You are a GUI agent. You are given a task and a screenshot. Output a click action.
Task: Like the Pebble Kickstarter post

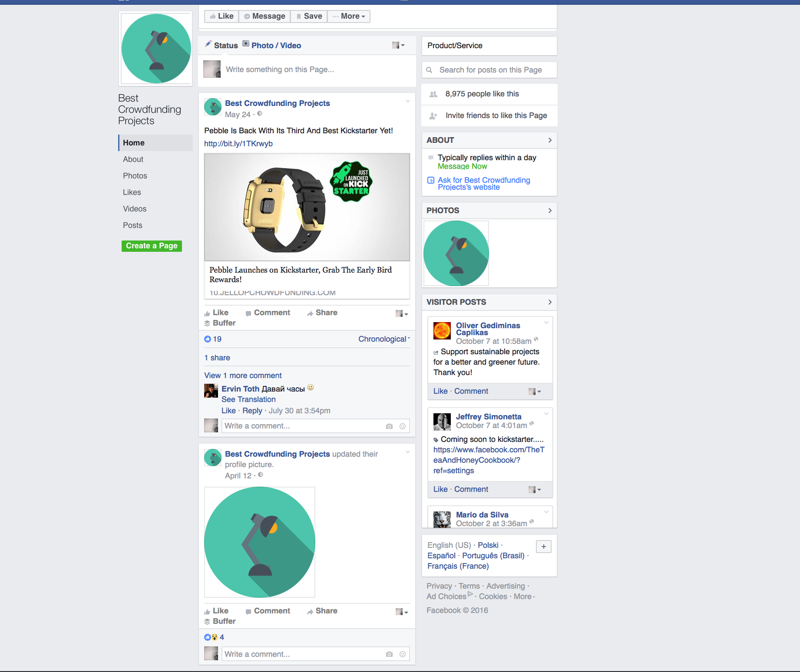216,313
